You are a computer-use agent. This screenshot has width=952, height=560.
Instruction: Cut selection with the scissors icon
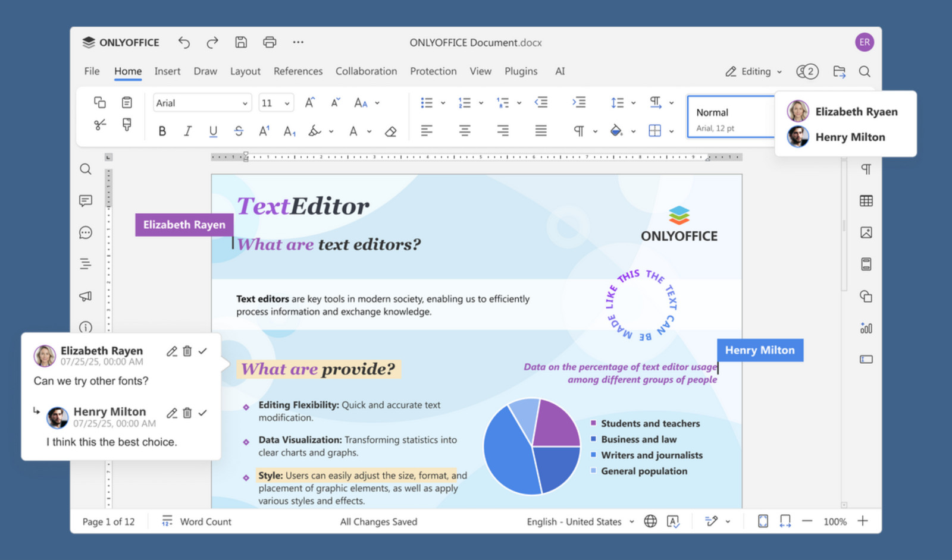tap(100, 125)
